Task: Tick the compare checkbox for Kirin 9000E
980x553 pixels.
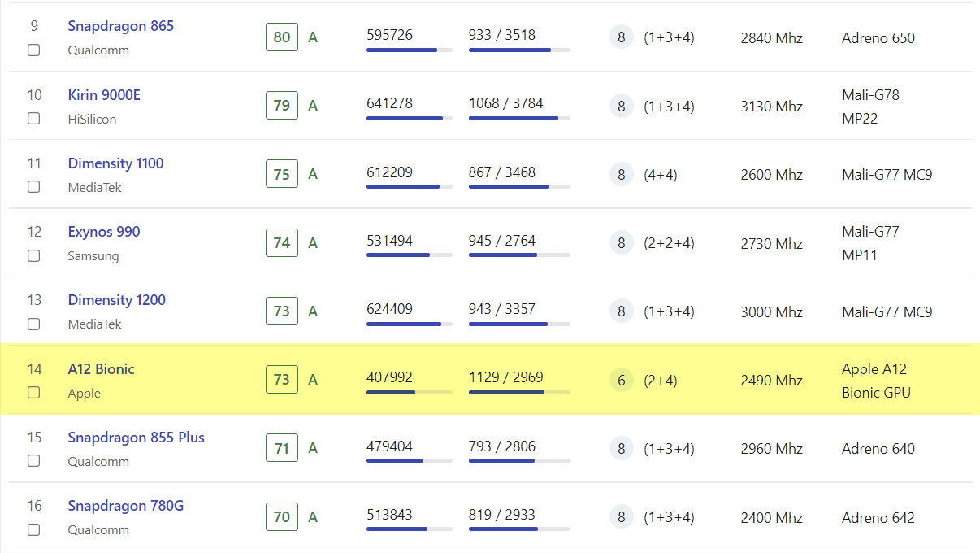Action: (33, 119)
